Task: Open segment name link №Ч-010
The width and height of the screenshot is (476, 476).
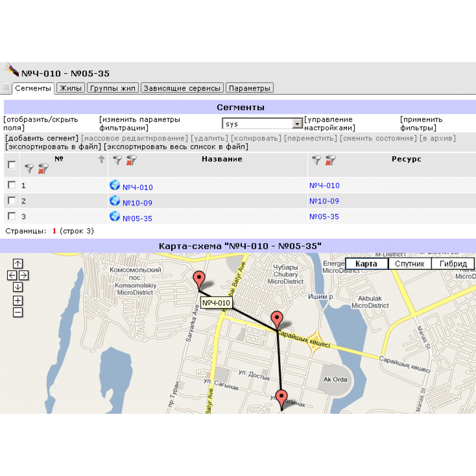Action: click(x=137, y=187)
